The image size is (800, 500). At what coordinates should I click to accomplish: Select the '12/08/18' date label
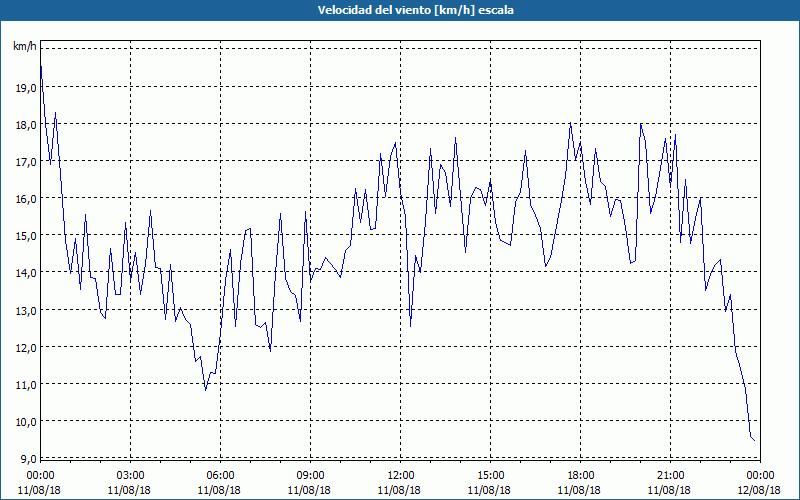pyautogui.click(x=761, y=490)
